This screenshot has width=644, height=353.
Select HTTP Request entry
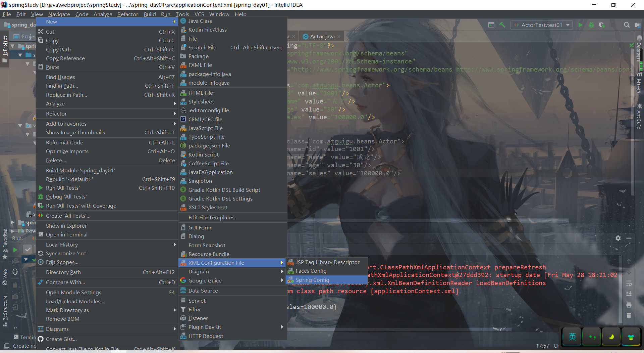click(233, 336)
